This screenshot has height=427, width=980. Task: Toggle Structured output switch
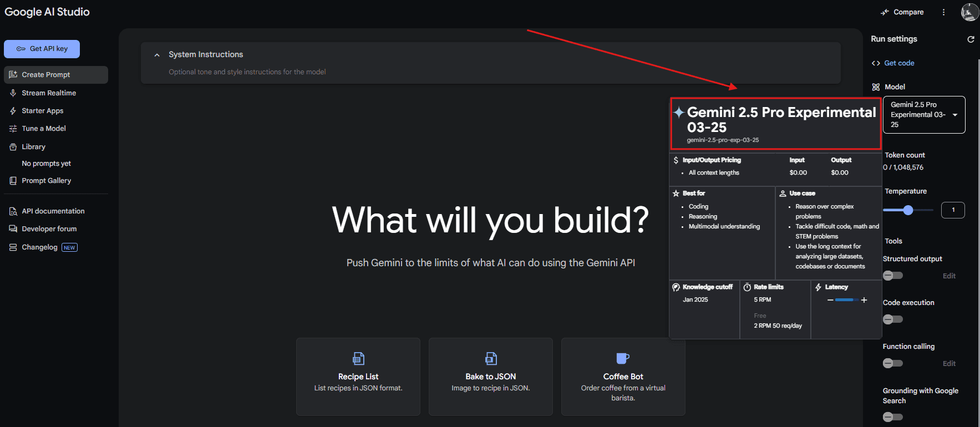click(x=893, y=276)
